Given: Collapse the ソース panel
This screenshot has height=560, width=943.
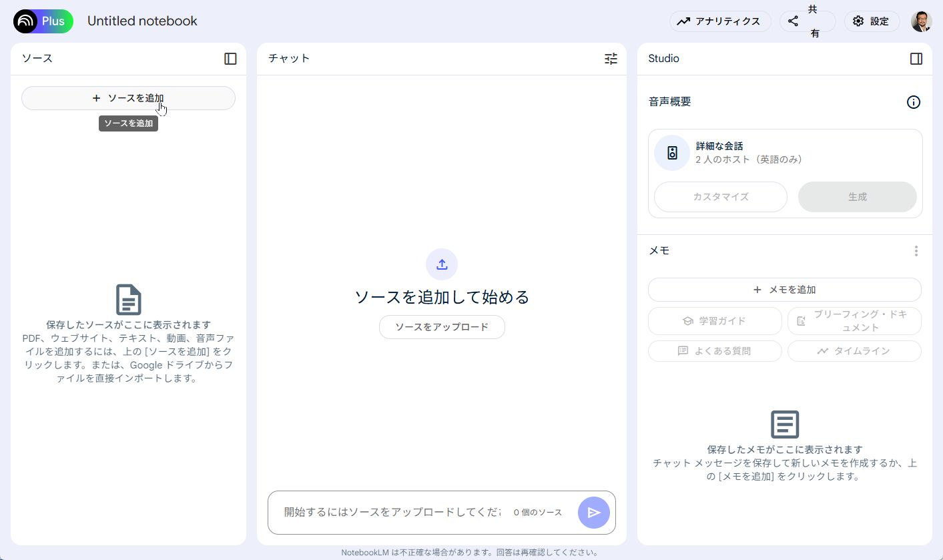Looking at the screenshot, I should pyautogui.click(x=230, y=59).
